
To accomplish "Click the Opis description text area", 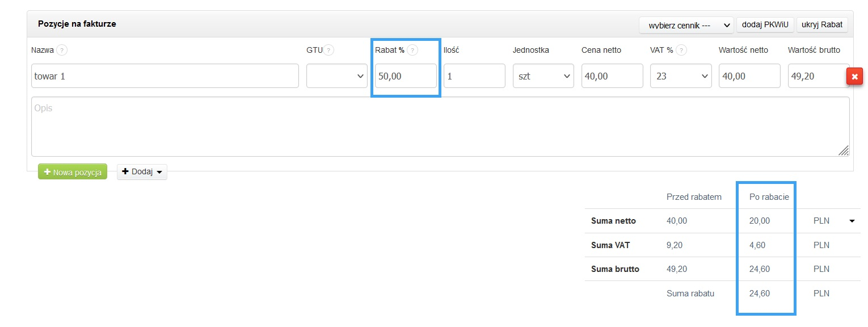I will pyautogui.click(x=440, y=127).
